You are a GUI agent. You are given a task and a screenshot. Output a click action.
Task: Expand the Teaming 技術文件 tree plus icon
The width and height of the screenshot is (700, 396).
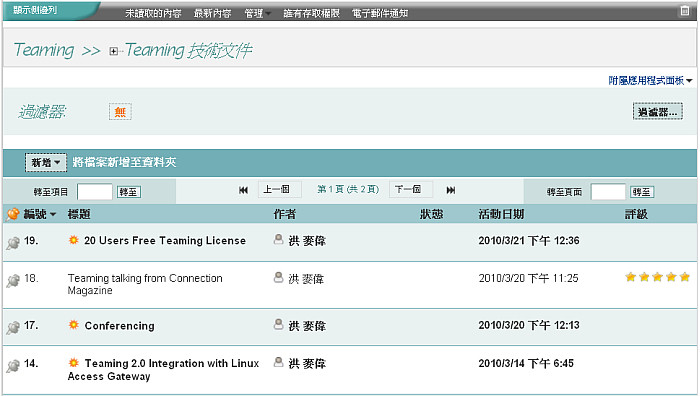pos(113,51)
